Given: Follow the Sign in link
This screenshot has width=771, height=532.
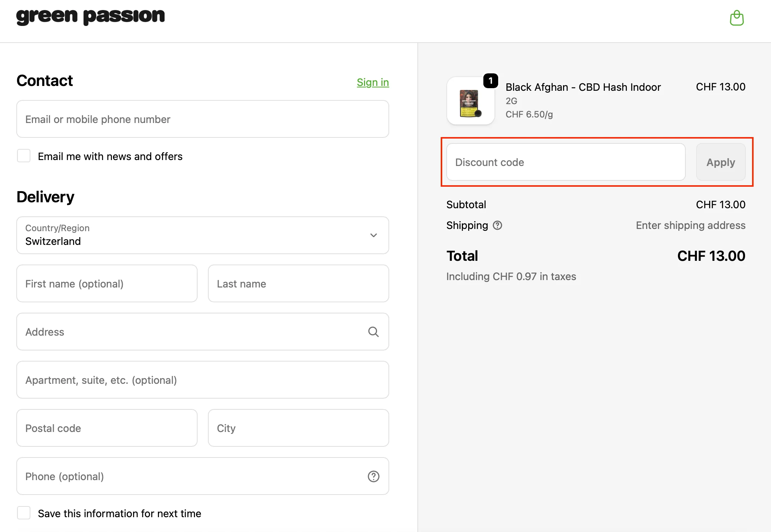Looking at the screenshot, I should 373,82.
